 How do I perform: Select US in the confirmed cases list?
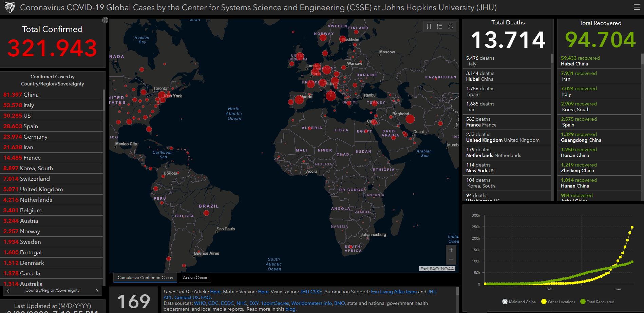pos(51,116)
